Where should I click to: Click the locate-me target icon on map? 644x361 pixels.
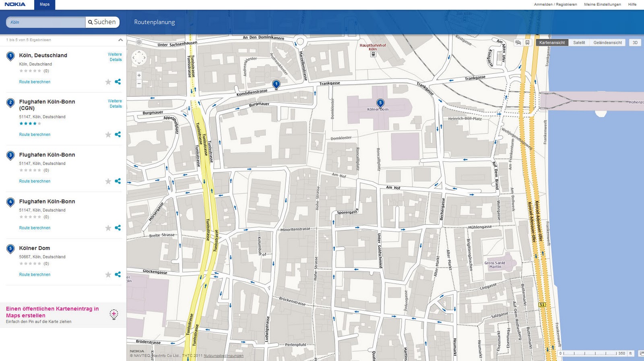tap(139, 42)
